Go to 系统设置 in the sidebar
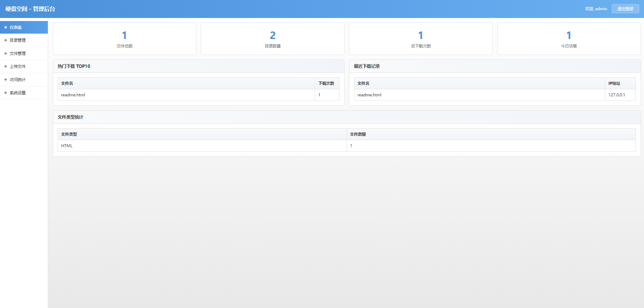This screenshot has width=644, height=308. pyautogui.click(x=18, y=93)
